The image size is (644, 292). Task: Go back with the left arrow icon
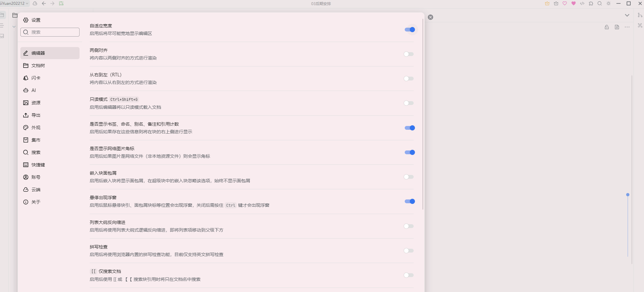tap(44, 3)
